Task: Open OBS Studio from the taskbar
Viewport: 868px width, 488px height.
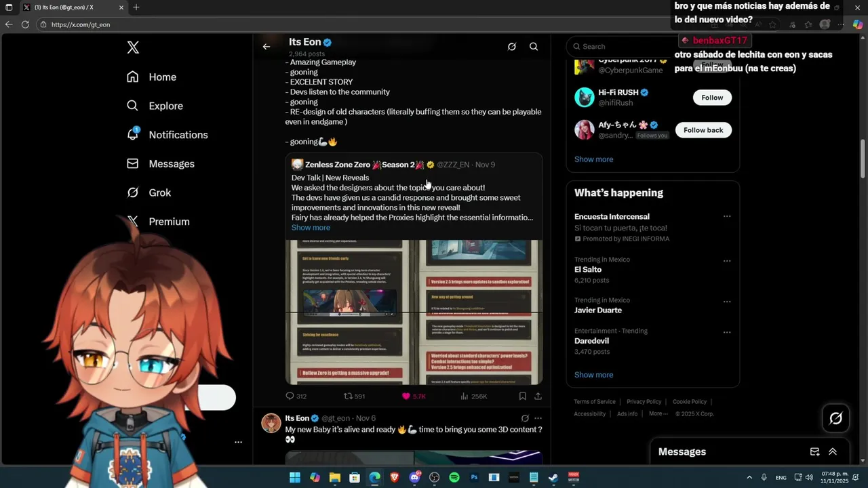Action: [435, 477]
